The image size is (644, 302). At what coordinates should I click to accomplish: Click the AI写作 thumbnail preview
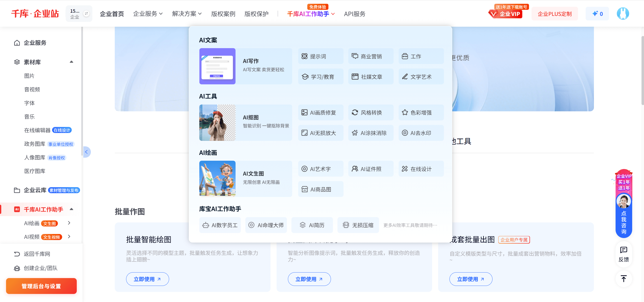pos(217,66)
